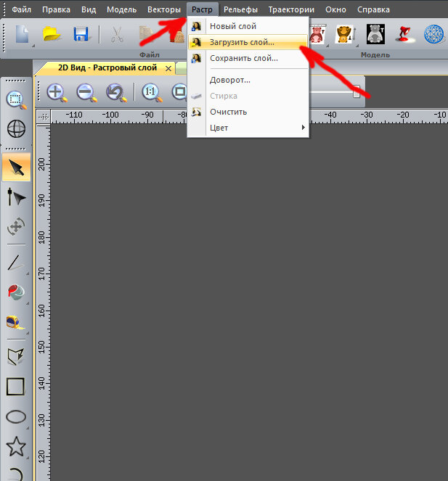Open the Правка menu
This screenshot has height=481, width=448.
56,9
